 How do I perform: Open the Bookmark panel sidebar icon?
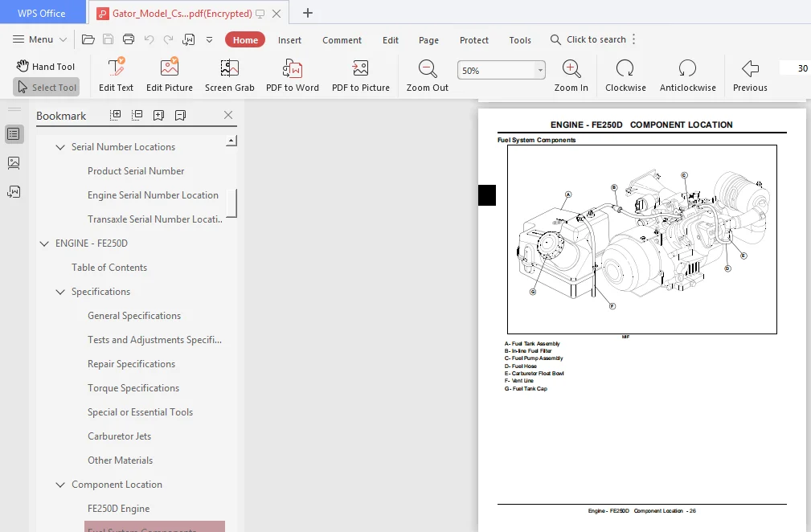14,134
